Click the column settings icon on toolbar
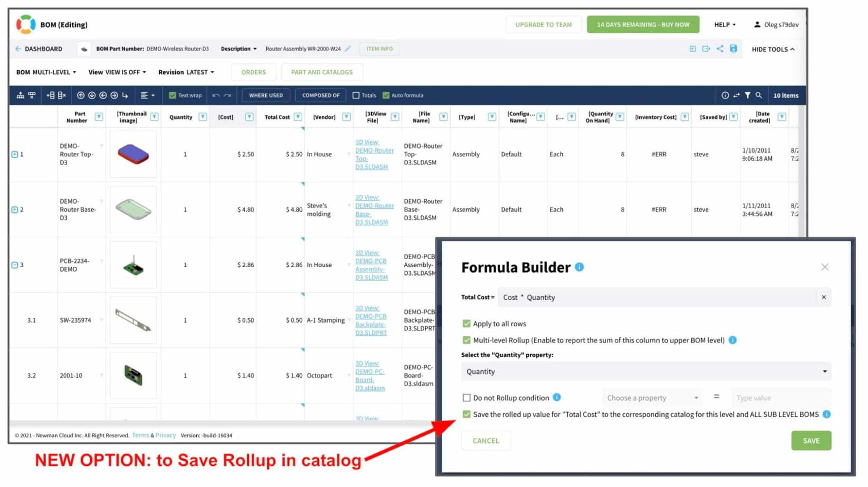 736,95
